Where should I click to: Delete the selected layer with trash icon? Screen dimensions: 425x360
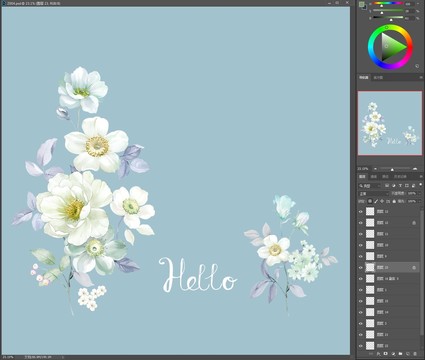(415, 354)
